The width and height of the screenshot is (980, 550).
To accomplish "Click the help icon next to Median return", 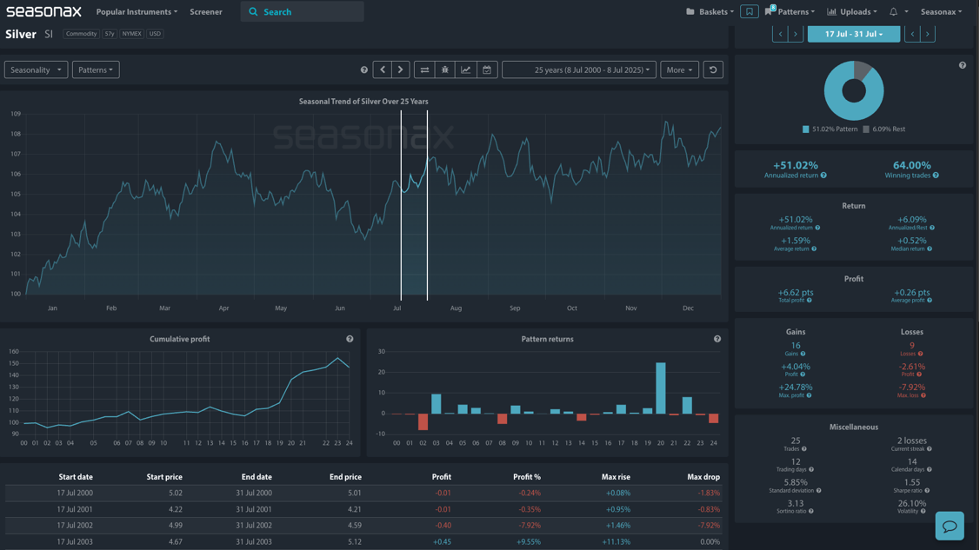I will tap(930, 249).
